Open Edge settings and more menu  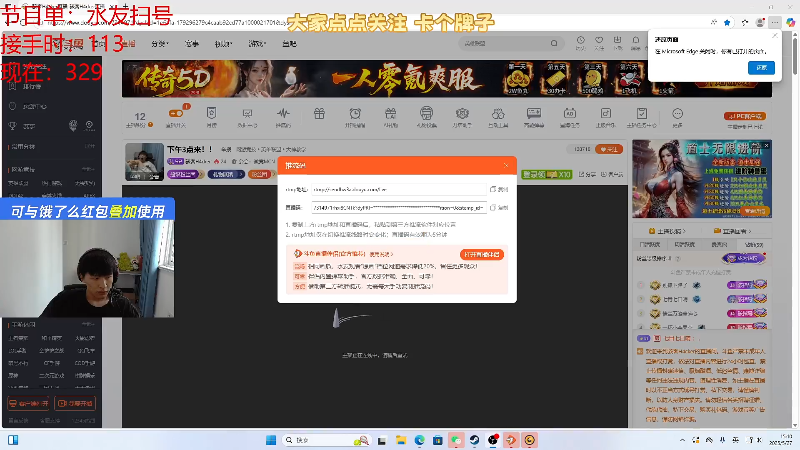pos(775,22)
